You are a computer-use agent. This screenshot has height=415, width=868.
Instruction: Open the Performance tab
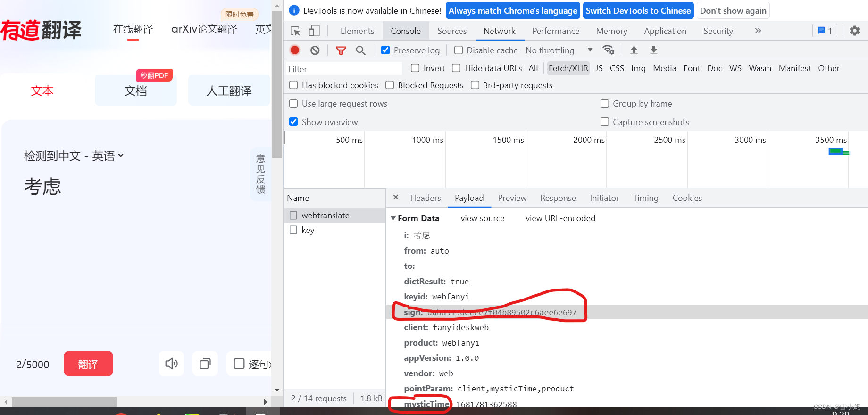point(556,31)
